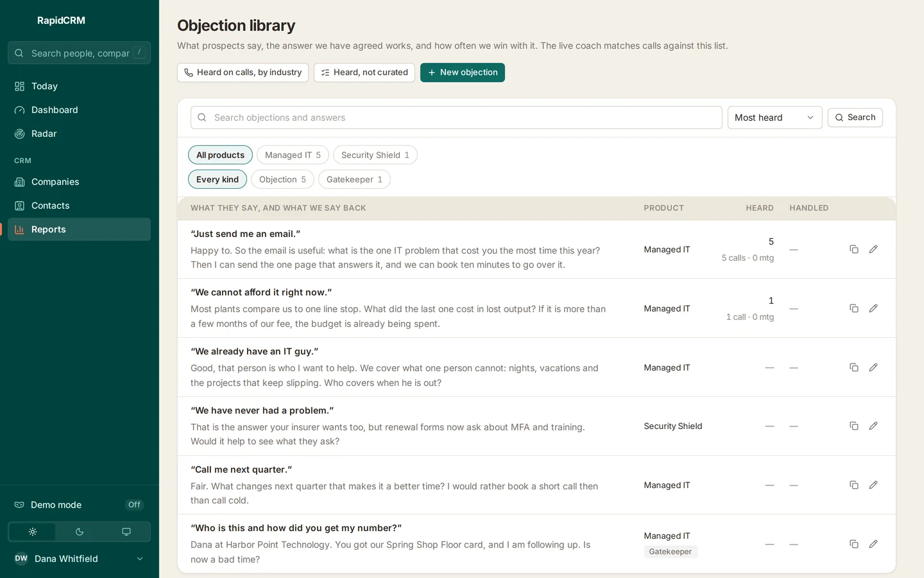Filter by Objection kind chip
The height and width of the screenshot is (578, 924).
pyautogui.click(x=282, y=179)
